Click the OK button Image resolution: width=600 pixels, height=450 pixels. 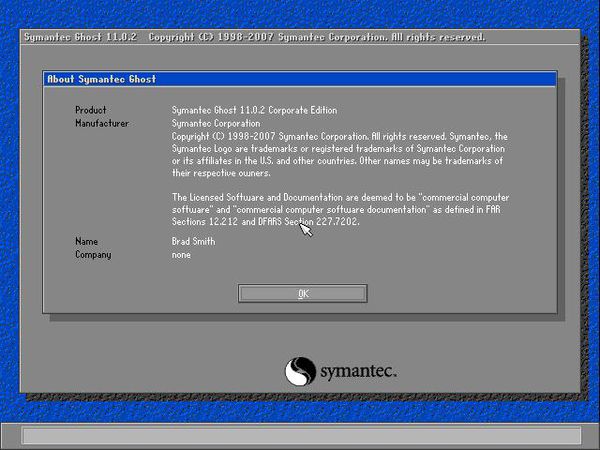pos(302,293)
